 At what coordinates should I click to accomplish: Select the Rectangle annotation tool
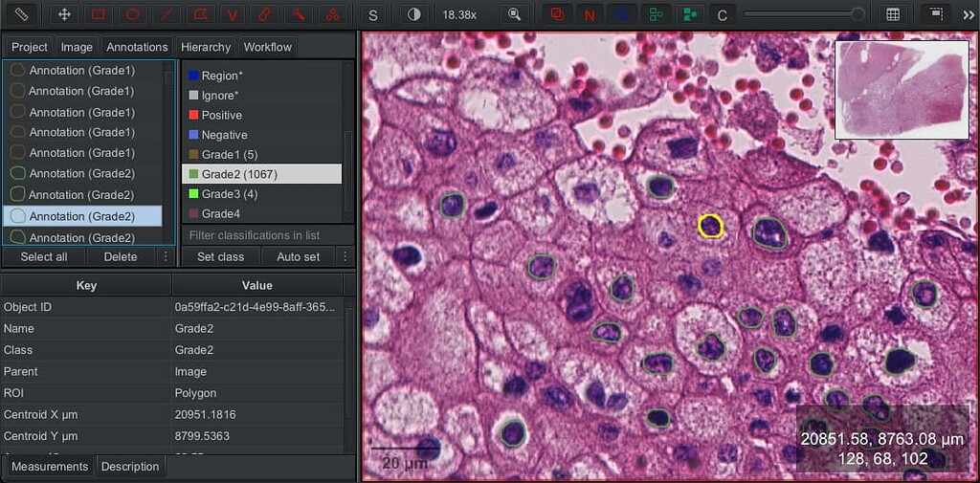pyautogui.click(x=99, y=14)
